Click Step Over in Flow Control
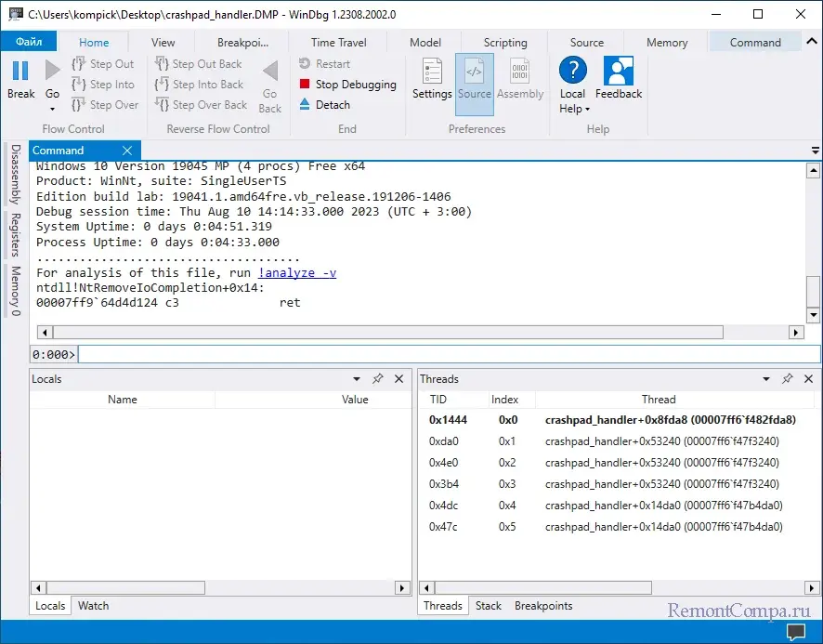The image size is (823, 644). coord(105,105)
